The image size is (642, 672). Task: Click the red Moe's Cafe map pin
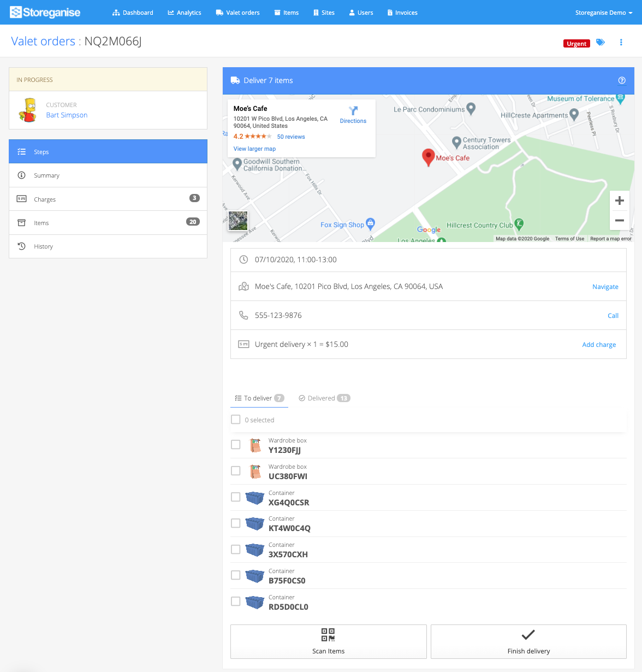point(429,157)
